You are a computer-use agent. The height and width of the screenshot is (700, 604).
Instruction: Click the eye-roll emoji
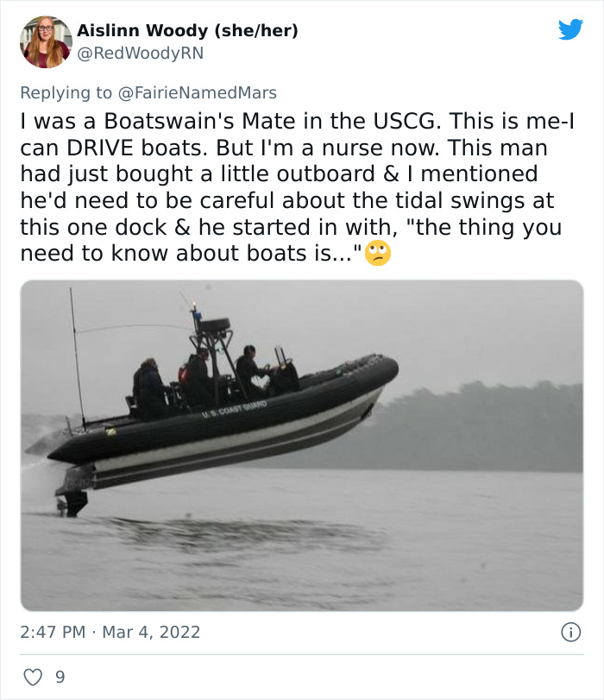pyautogui.click(x=378, y=253)
